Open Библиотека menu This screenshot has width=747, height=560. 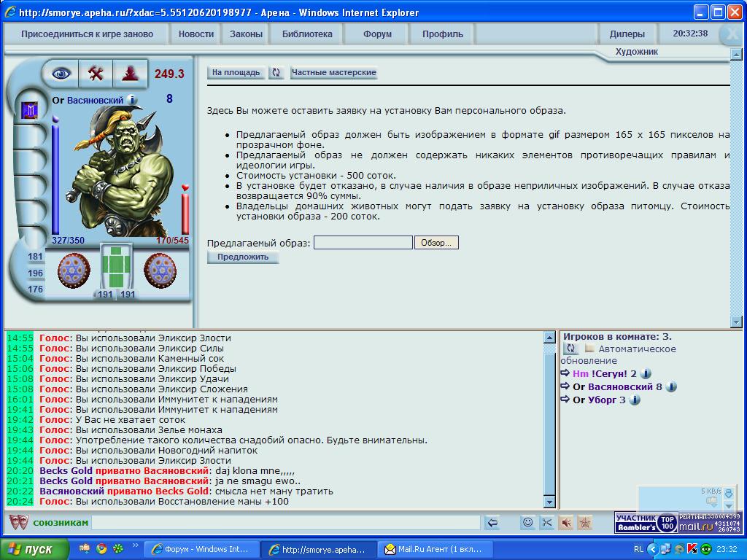coord(307,34)
